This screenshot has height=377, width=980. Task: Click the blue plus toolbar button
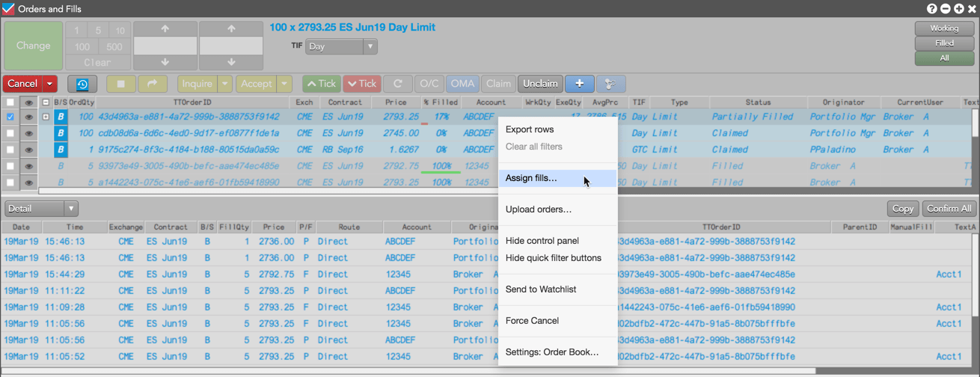(x=579, y=84)
